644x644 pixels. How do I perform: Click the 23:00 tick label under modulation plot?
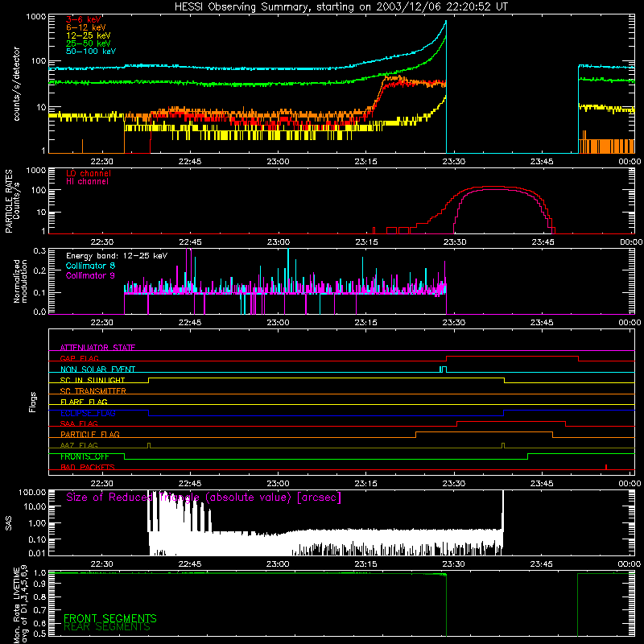[x=278, y=323]
